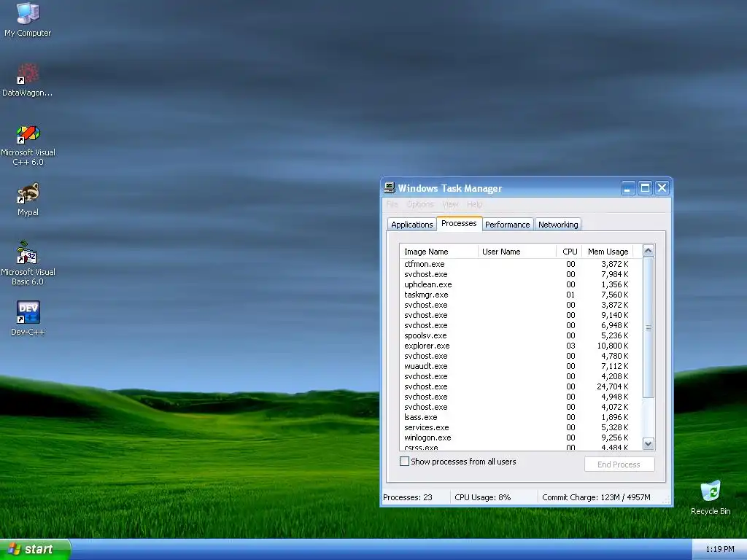This screenshot has height=560, width=747.
Task: Open the Options menu in Task Manager
Action: pyautogui.click(x=420, y=204)
